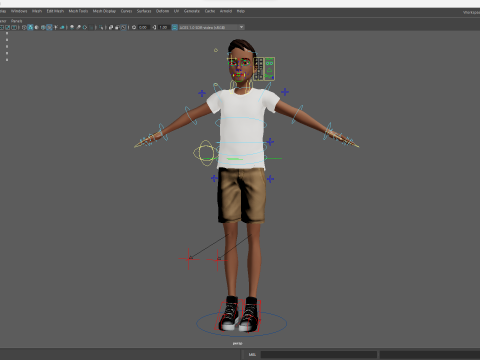Enable smooth shade all display
Image resolution: width=480 pixels, height=360 pixels.
click(30, 27)
